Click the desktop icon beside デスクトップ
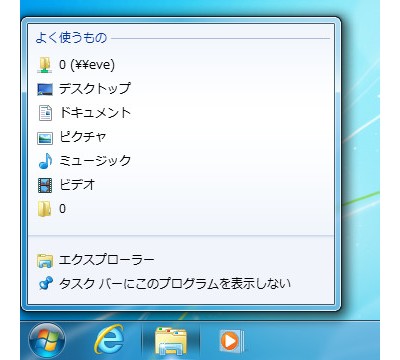The image size is (400, 360). [x=45, y=89]
